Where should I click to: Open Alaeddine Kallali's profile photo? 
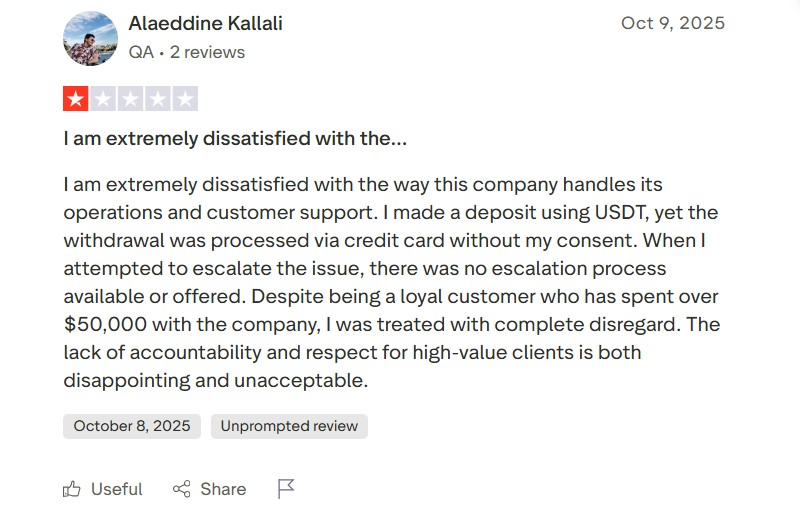point(90,38)
